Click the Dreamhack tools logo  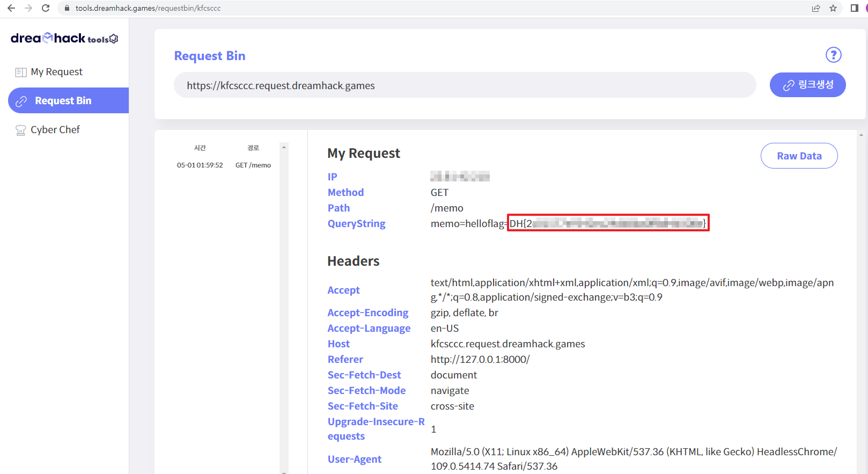[64, 38]
